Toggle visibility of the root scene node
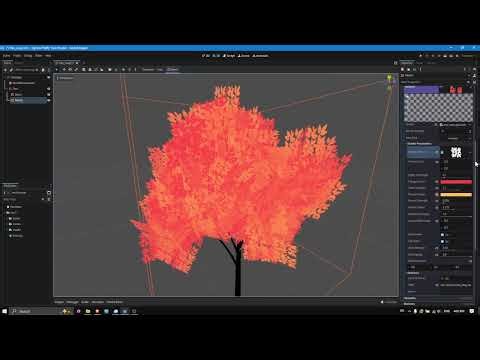Image resolution: width=480 pixels, height=360 pixels. 49,77
